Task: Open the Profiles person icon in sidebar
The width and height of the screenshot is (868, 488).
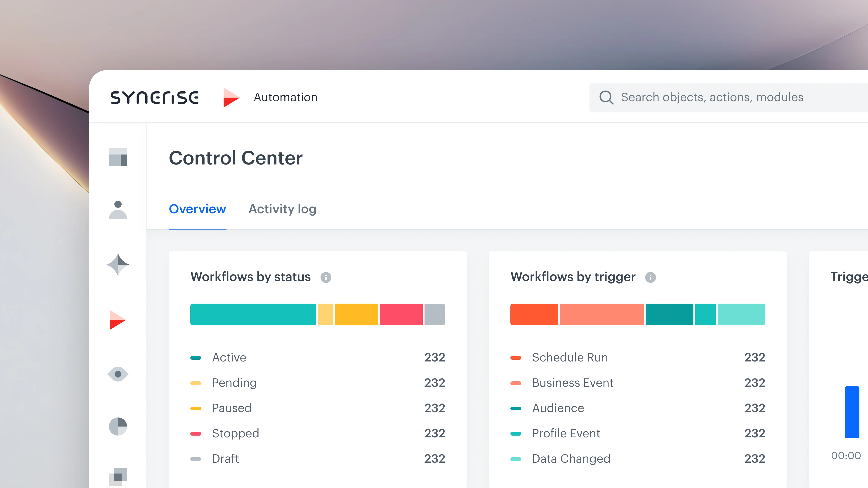Action: point(118,209)
